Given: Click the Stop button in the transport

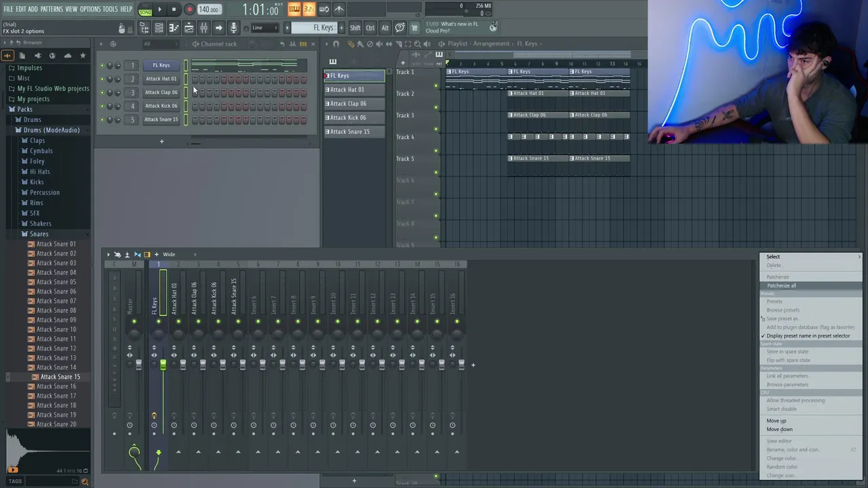Looking at the screenshot, I should [x=174, y=9].
